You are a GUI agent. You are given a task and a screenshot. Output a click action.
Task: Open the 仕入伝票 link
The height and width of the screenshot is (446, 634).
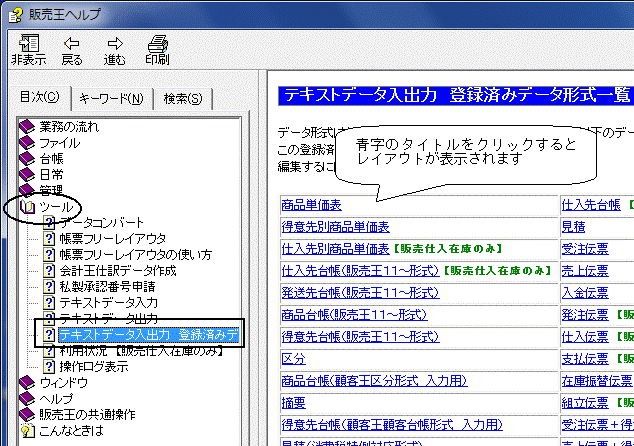(585, 336)
